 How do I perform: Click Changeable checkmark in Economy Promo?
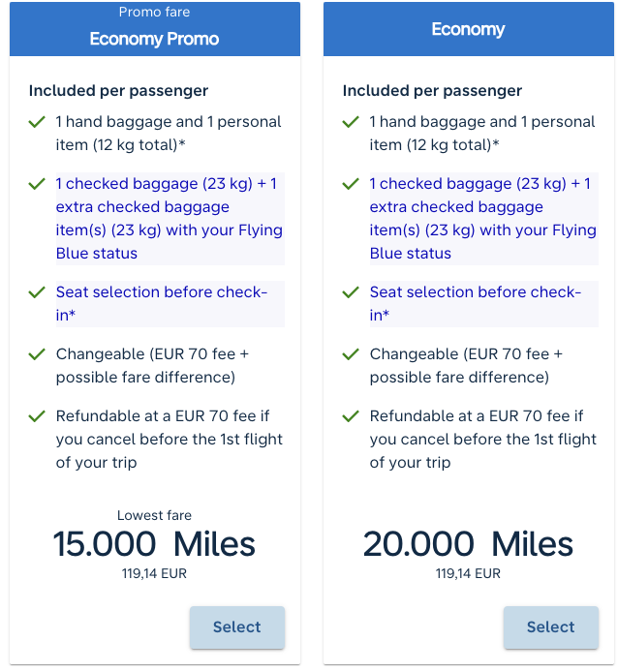coord(38,354)
